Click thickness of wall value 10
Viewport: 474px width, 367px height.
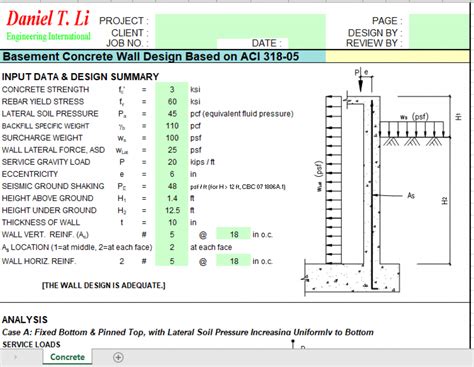click(172, 222)
